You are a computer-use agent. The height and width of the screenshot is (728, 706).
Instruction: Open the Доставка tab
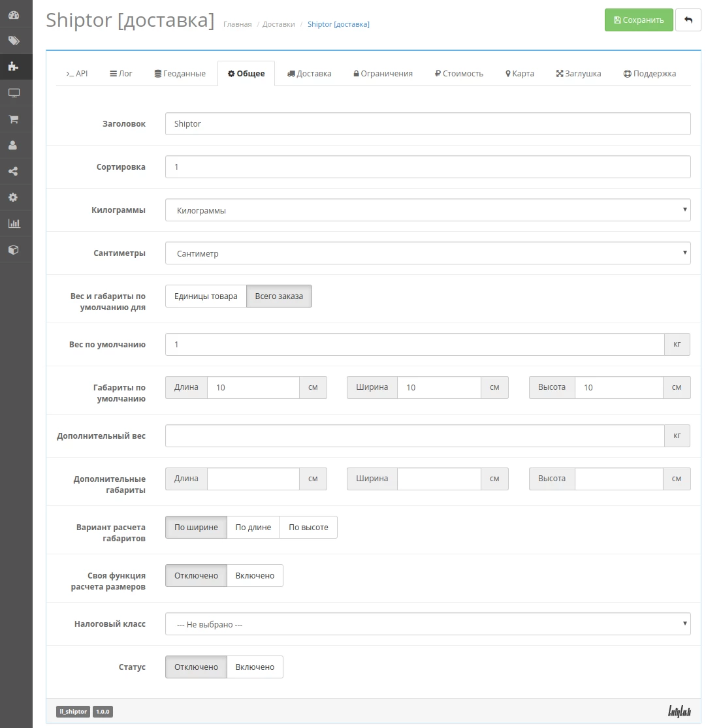[x=310, y=73]
